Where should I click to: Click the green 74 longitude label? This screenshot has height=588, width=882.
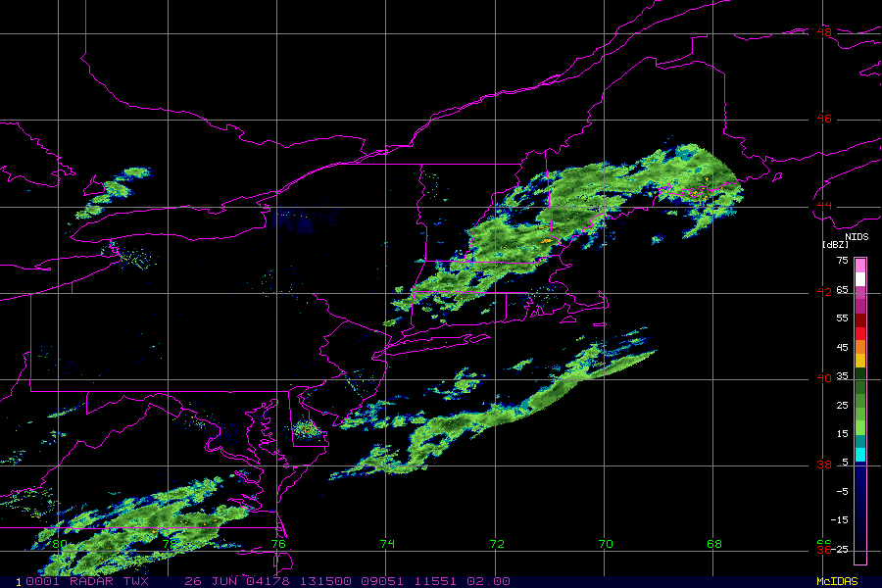pyautogui.click(x=387, y=544)
